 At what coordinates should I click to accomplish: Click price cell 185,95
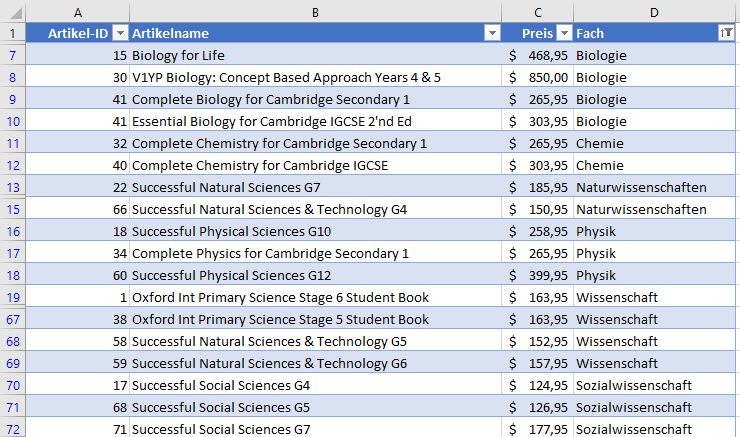click(x=538, y=187)
